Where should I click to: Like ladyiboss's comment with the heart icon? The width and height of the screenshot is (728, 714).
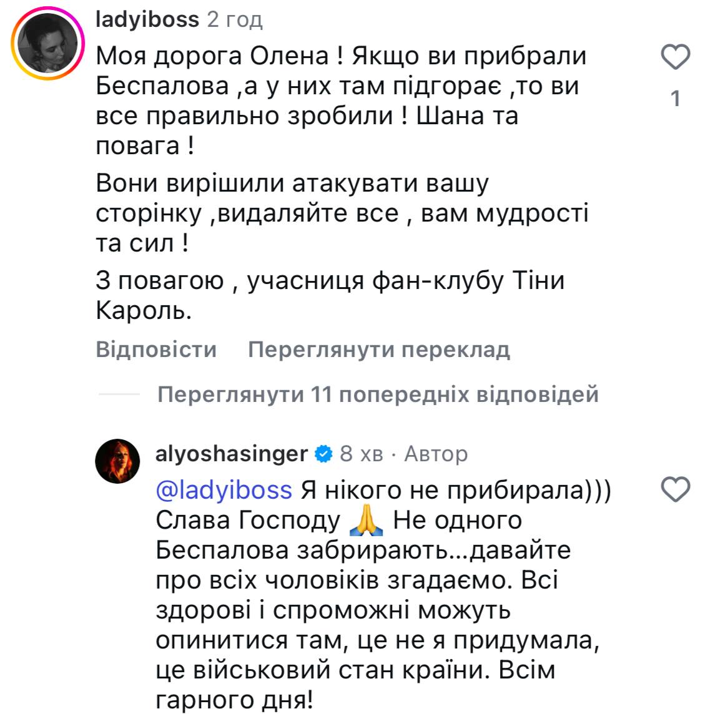675,57
